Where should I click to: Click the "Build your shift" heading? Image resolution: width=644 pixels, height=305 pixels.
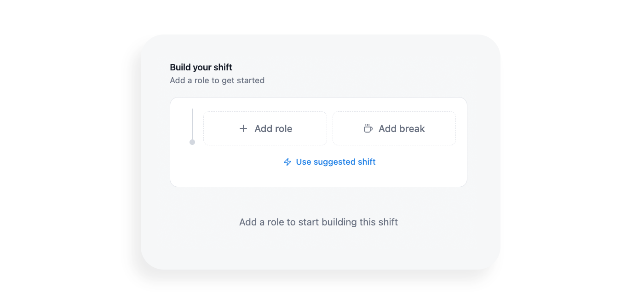pyautogui.click(x=201, y=68)
